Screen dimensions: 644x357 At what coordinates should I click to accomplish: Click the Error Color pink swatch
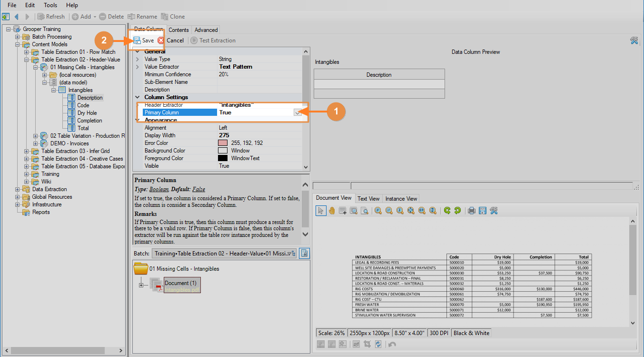pos(222,143)
